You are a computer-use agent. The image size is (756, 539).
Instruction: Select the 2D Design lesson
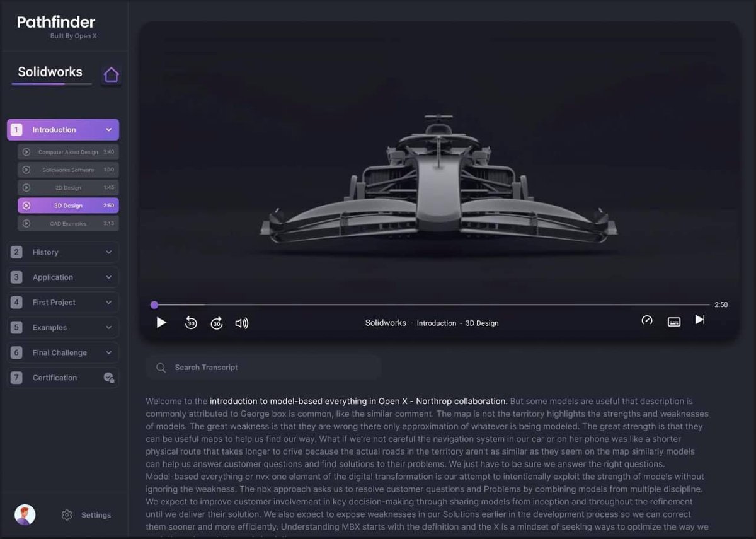tap(68, 187)
